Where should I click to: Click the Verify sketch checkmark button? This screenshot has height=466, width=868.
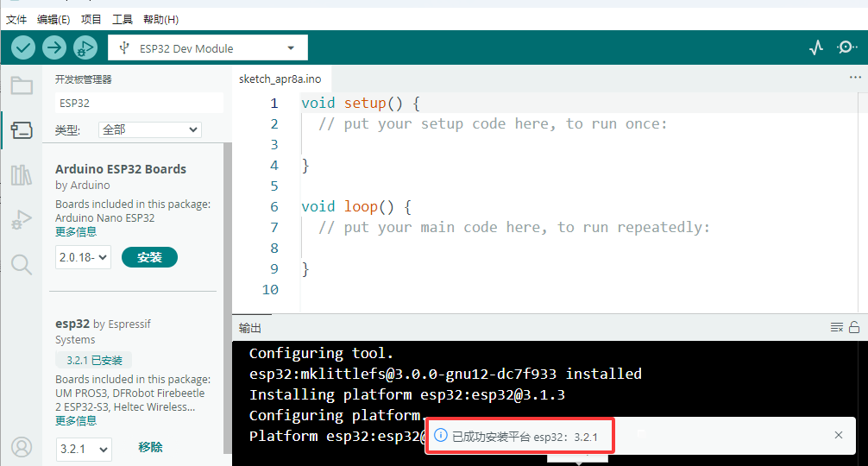[23, 48]
